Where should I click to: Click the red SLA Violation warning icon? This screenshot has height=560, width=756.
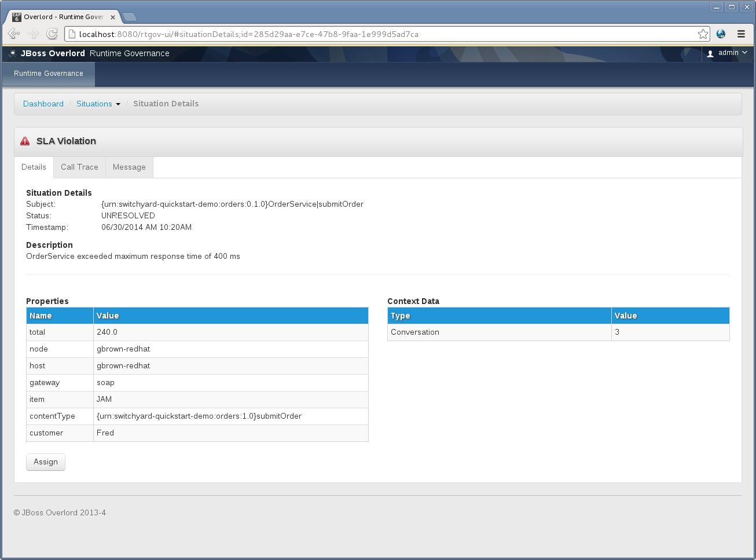25,141
